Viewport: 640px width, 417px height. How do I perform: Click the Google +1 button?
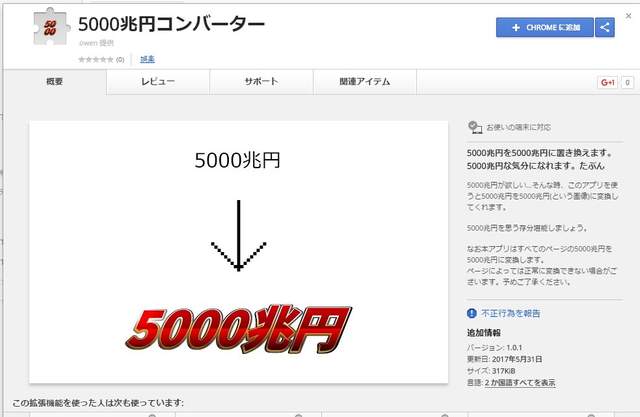(608, 82)
